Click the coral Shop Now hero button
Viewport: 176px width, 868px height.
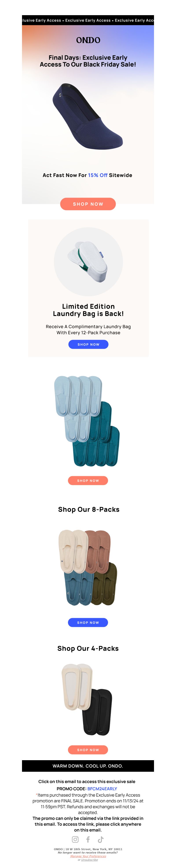88,204
